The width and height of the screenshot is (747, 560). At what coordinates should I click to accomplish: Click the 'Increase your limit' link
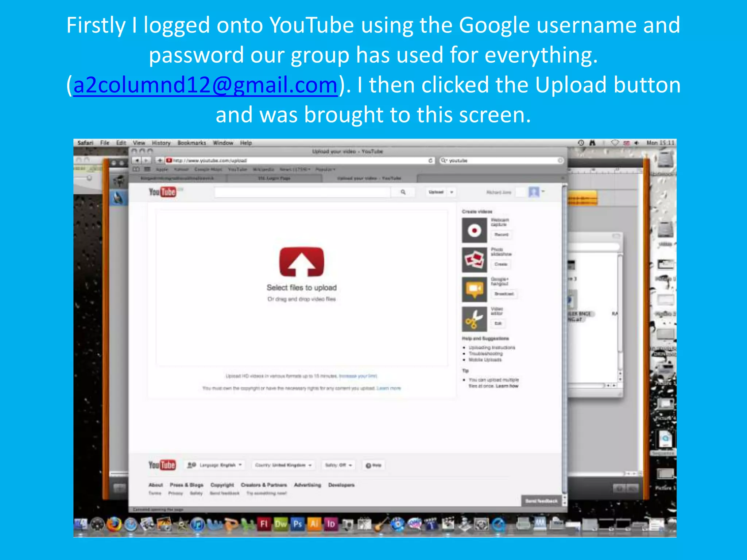358,376
